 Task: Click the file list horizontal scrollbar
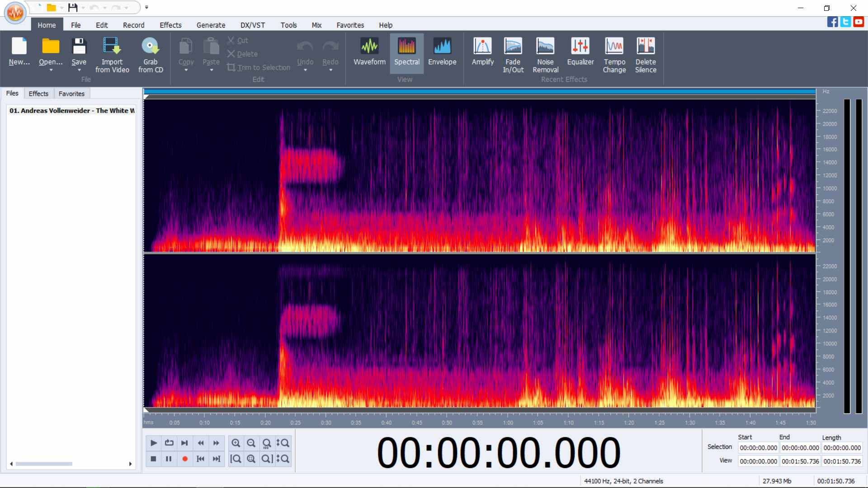(44, 464)
